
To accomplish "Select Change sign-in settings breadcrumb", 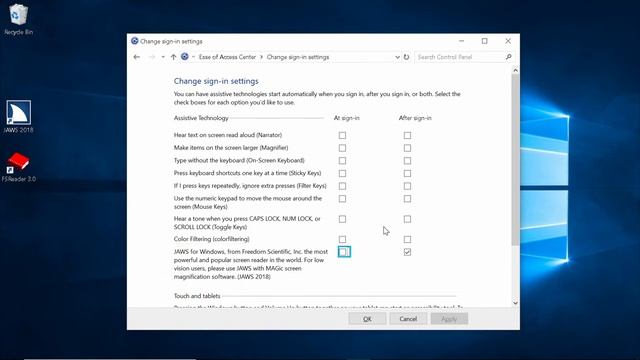I will coord(298,57).
